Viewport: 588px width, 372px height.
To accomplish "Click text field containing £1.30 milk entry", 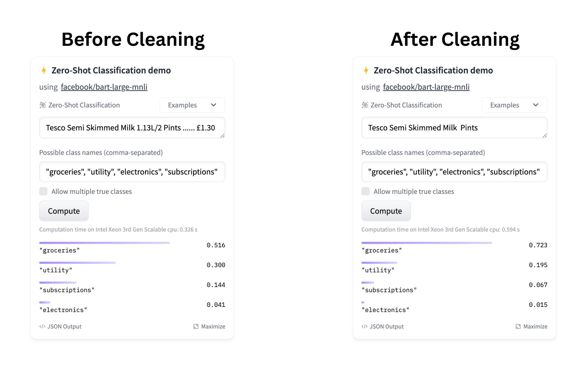I will coord(132,128).
